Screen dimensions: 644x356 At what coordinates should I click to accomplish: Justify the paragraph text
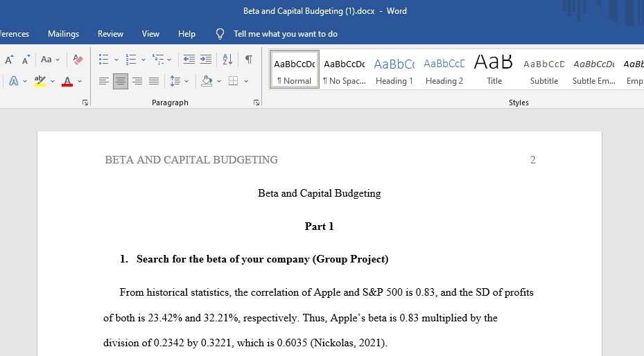154,81
